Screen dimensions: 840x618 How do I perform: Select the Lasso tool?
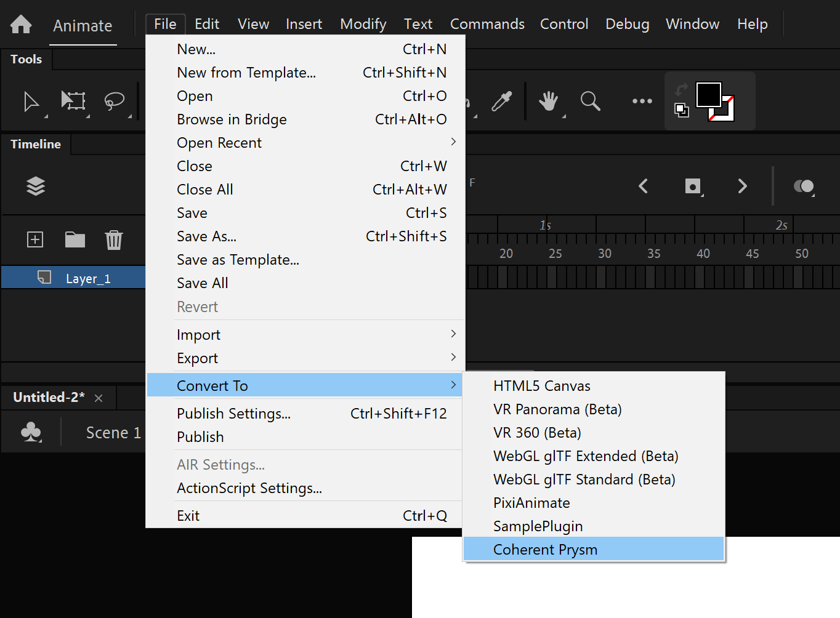tap(114, 101)
